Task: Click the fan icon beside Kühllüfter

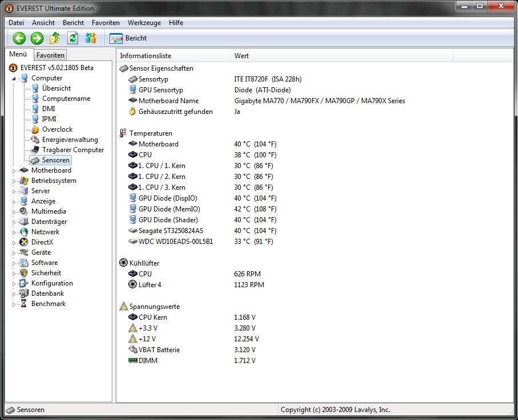Action: [124, 263]
